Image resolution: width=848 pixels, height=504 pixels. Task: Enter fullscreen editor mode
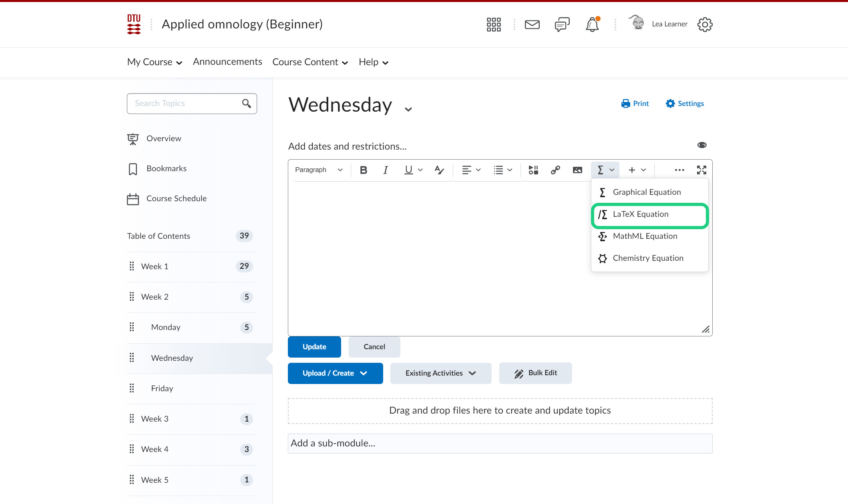pyautogui.click(x=701, y=170)
